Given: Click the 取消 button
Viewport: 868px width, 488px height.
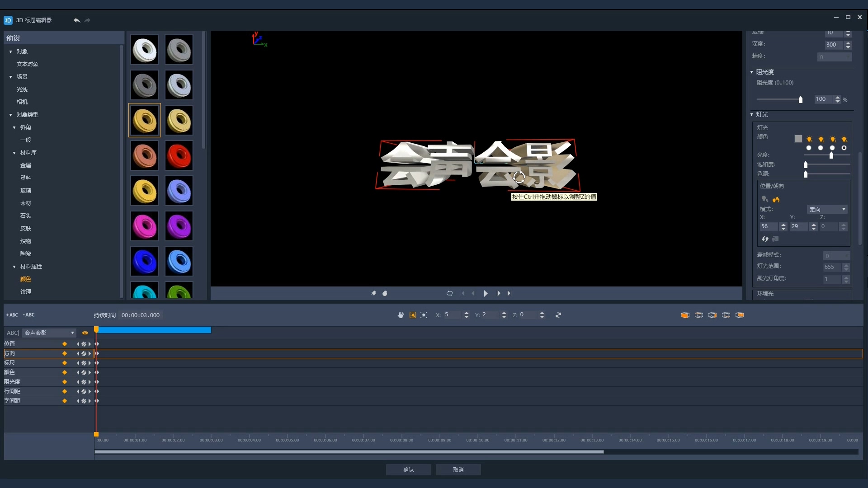Looking at the screenshot, I should pyautogui.click(x=458, y=470).
